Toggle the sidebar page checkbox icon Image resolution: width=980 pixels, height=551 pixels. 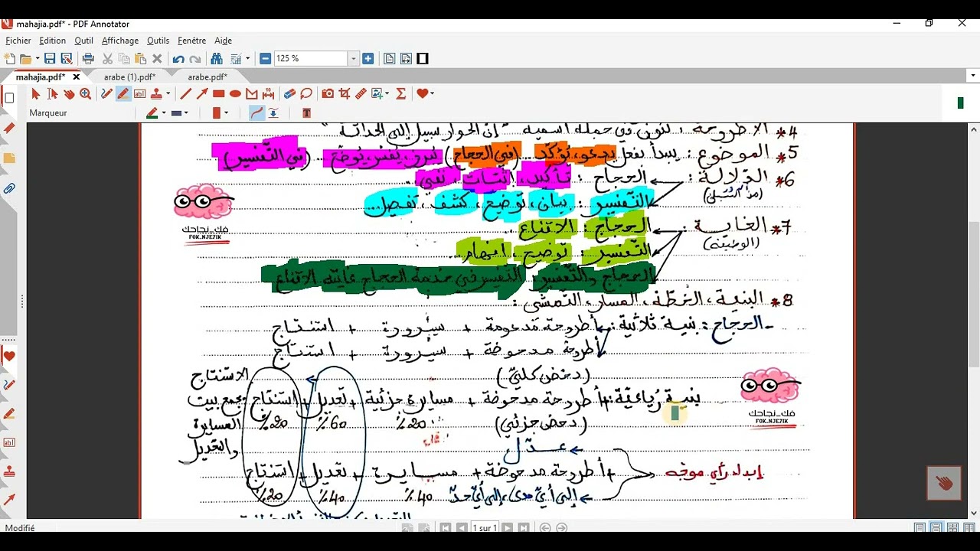[x=9, y=98]
